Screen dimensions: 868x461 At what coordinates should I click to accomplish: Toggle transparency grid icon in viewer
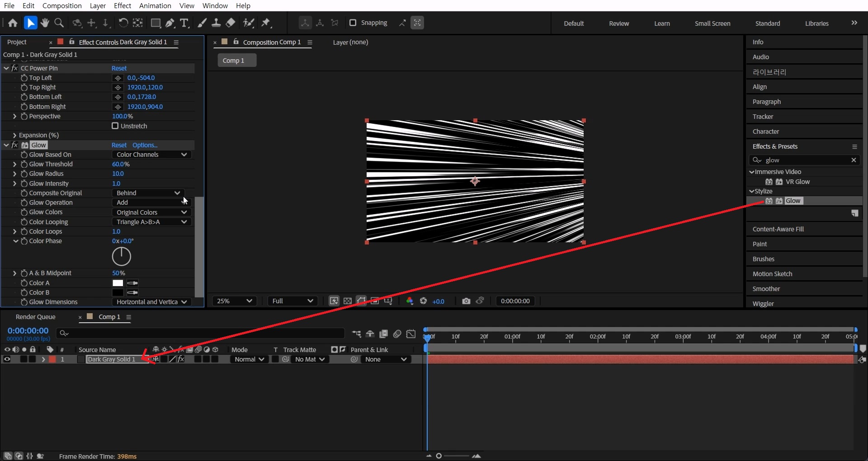[x=348, y=301]
